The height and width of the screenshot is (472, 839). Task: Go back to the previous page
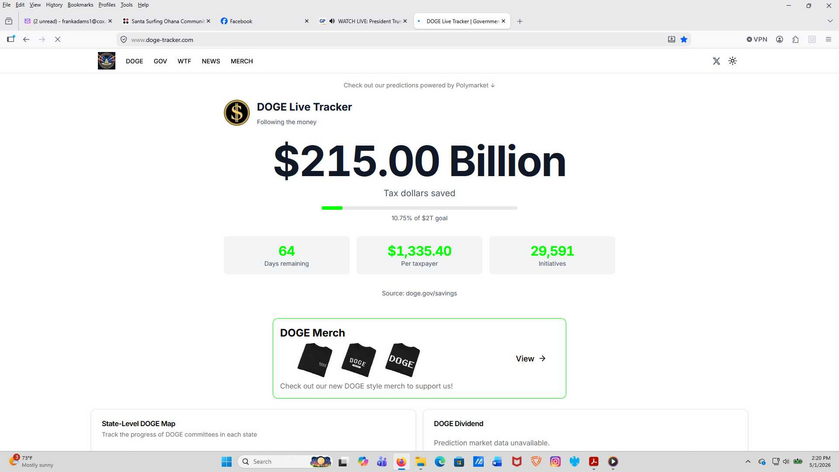pyautogui.click(x=26, y=40)
